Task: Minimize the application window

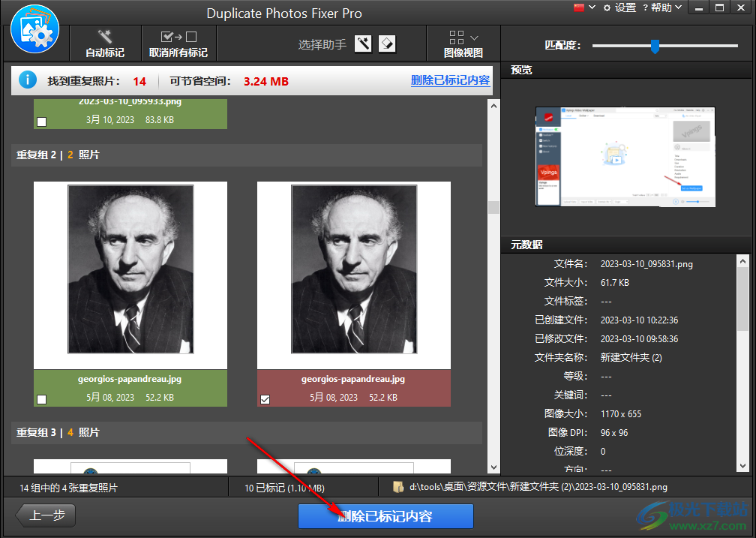Action: 699,8
